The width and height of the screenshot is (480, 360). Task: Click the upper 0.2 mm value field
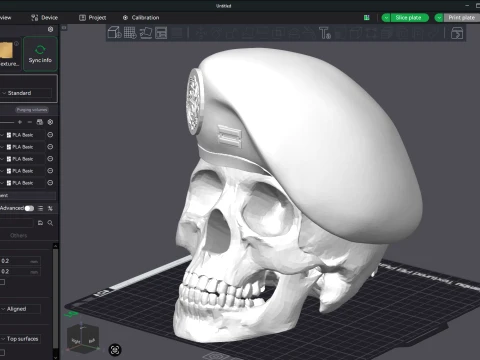(x=20, y=261)
